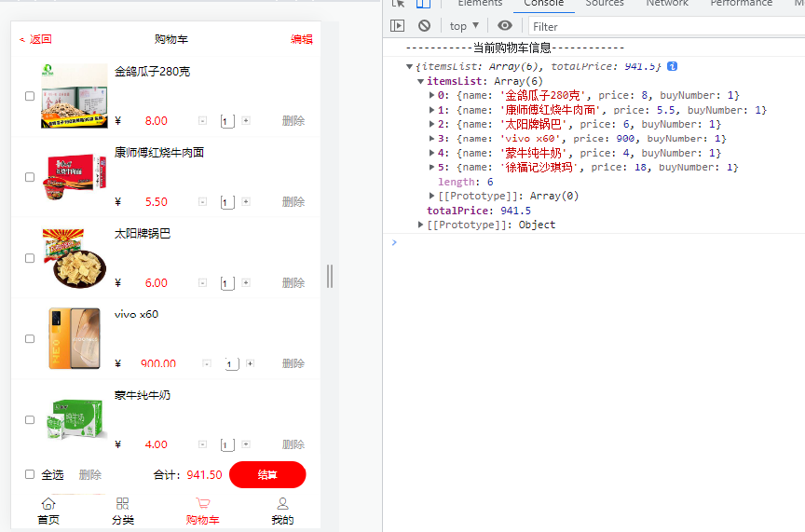Toggle the device toolbar icon
Image resolution: width=805 pixels, height=532 pixels.
point(423,4)
